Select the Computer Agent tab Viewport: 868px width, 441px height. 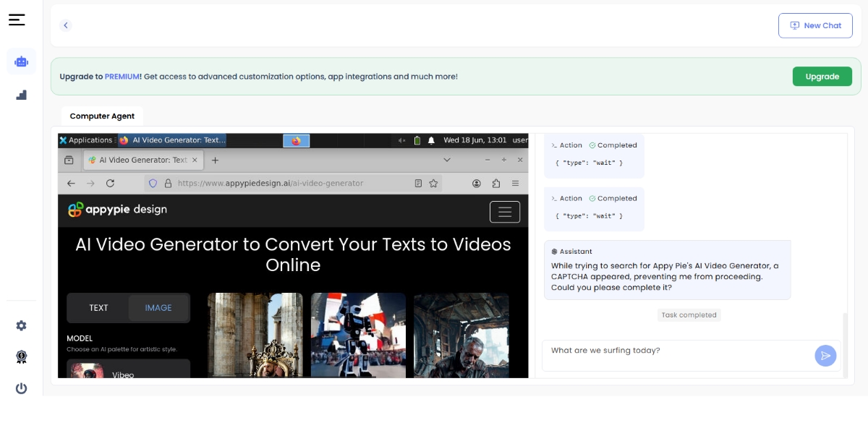click(x=102, y=116)
